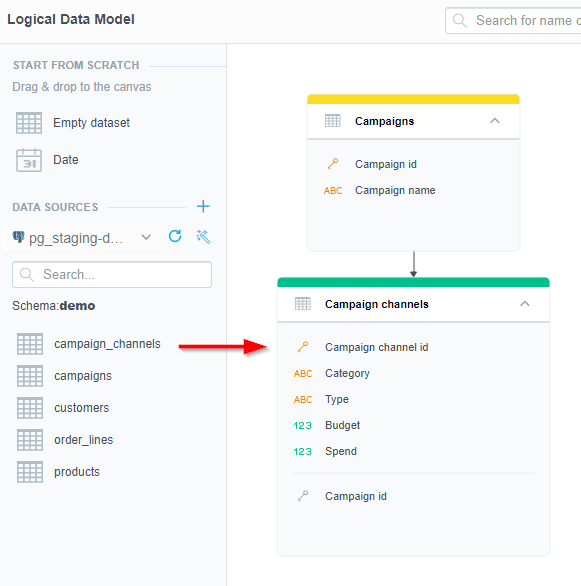Screen dimensions: 581x586
Task: Click the Schema:demo label
Action: pyautogui.click(x=53, y=306)
